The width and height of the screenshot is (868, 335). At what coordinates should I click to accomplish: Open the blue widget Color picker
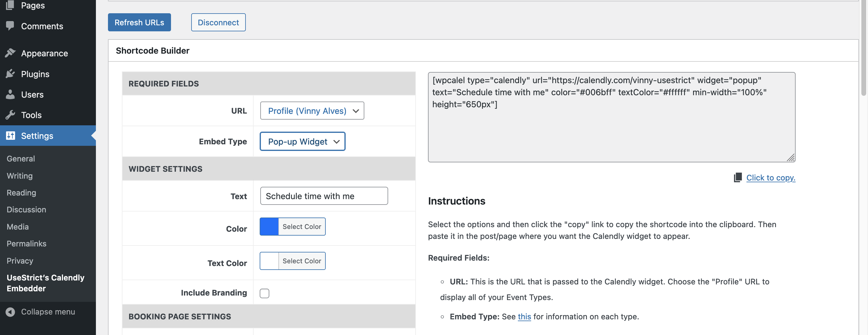tap(268, 226)
